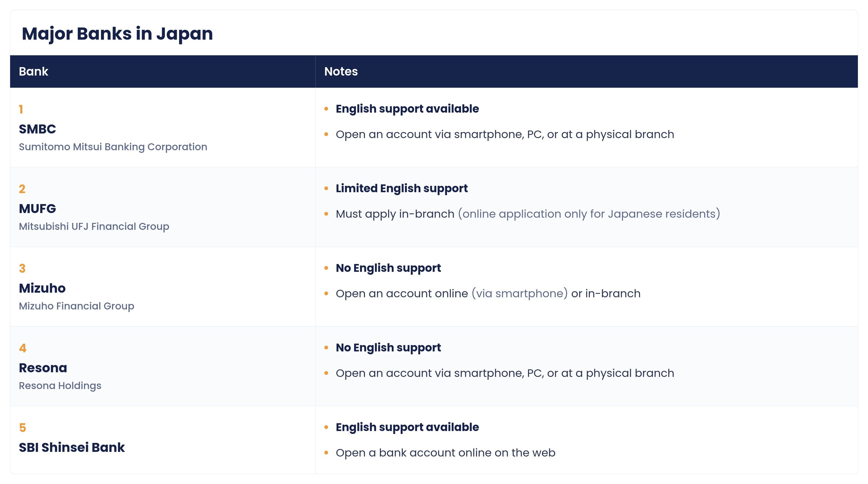The width and height of the screenshot is (868, 484).
Task: Click Limited English support note
Action: (x=402, y=188)
